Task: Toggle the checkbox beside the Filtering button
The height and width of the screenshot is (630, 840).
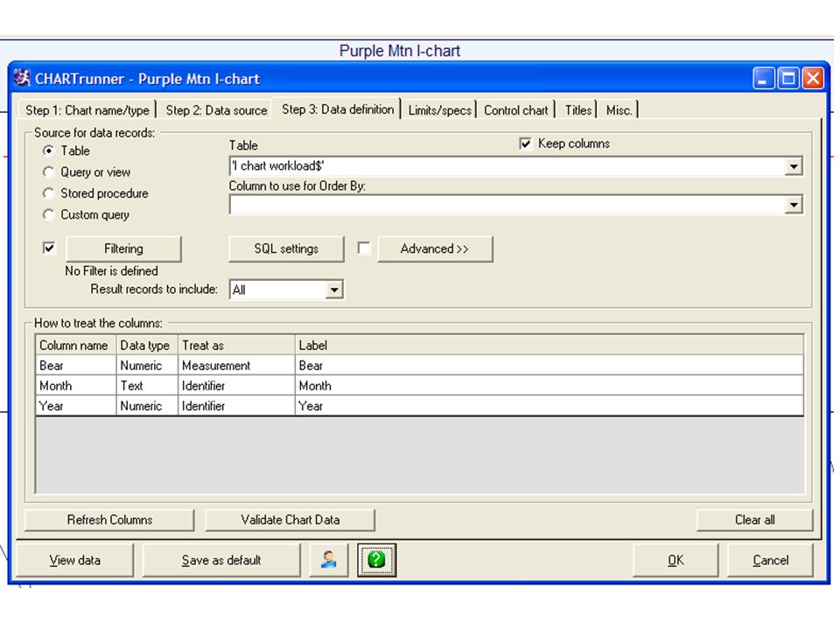Action: click(x=49, y=248)
